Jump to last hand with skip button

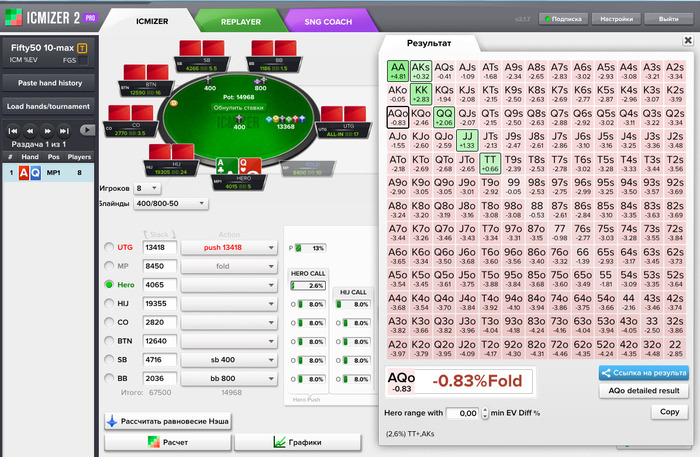click(64, 131)
